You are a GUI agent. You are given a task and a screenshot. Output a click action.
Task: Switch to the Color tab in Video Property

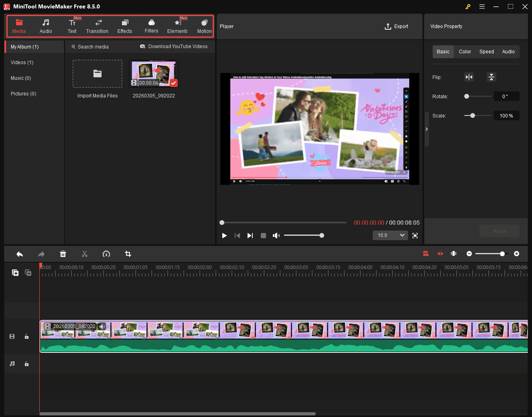(465, 51)
